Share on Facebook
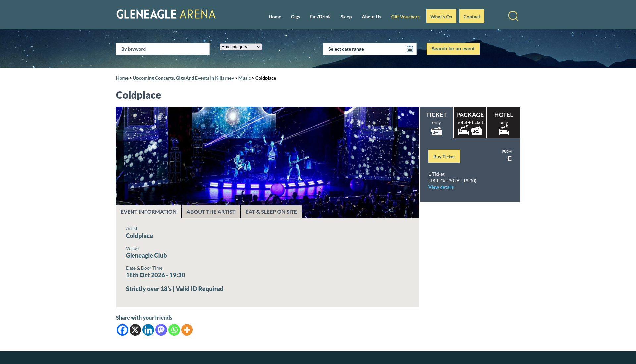The width and height of the screenshot is (636, 364). (x=122, y=330)
